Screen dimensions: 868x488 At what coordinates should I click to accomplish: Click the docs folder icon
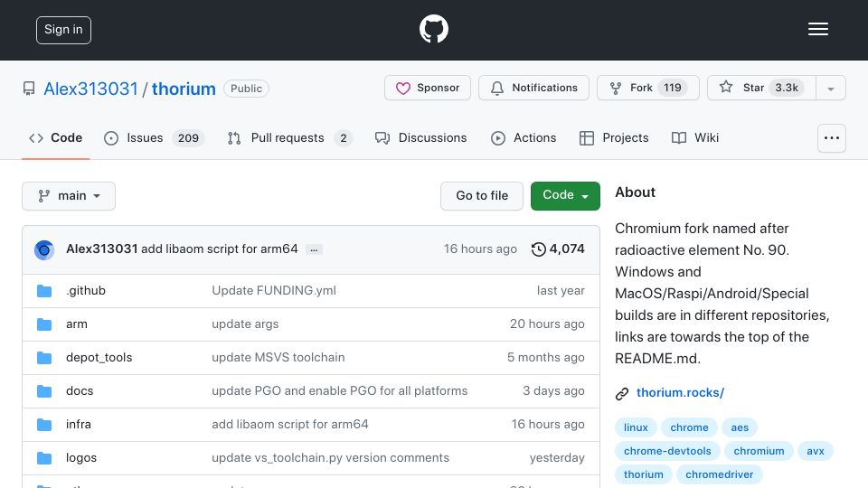pos(44,391)
